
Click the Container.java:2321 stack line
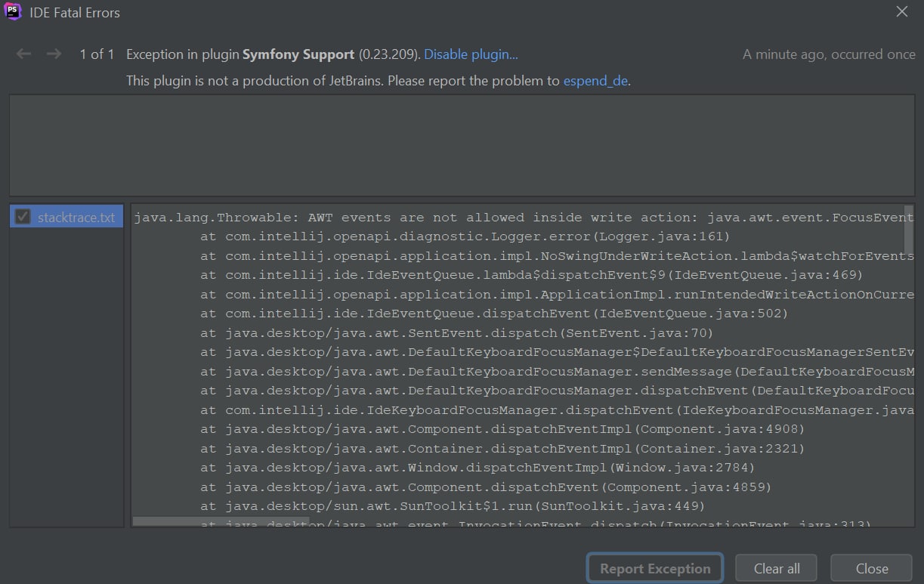coord(502,449)
